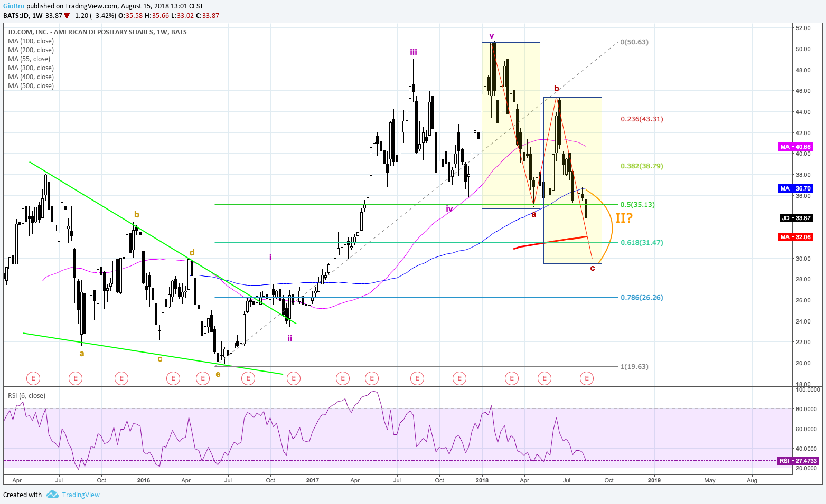The image size is (826, 504).
Task: Click the purple v wave label at the peak
Action: tap(492, 36)
